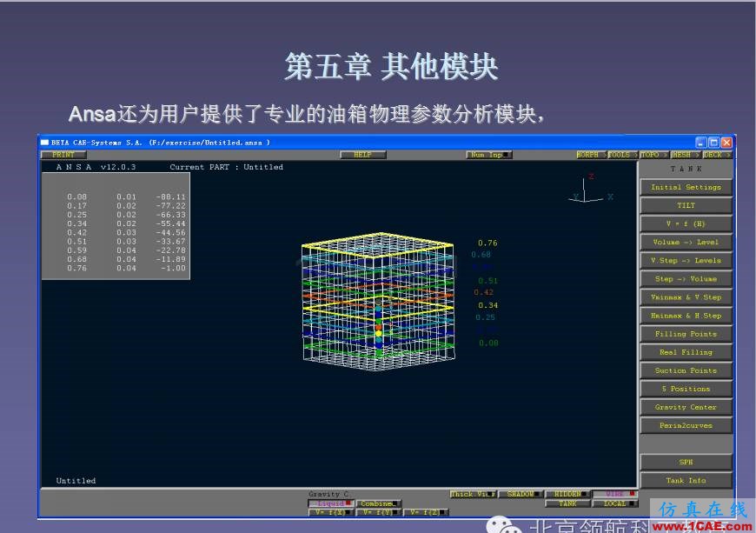Close the BETA CAE-Systems window
This screenshot has width=756, height=533.
click(726, 143)
